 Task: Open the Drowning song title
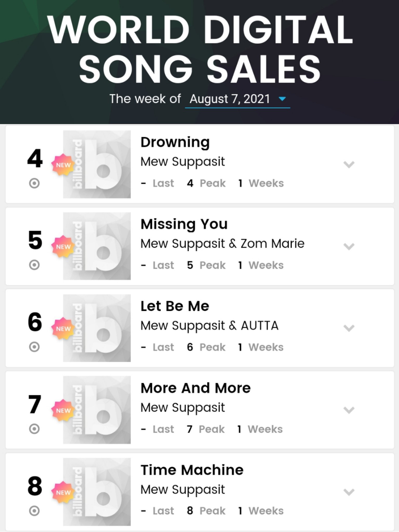175,142
